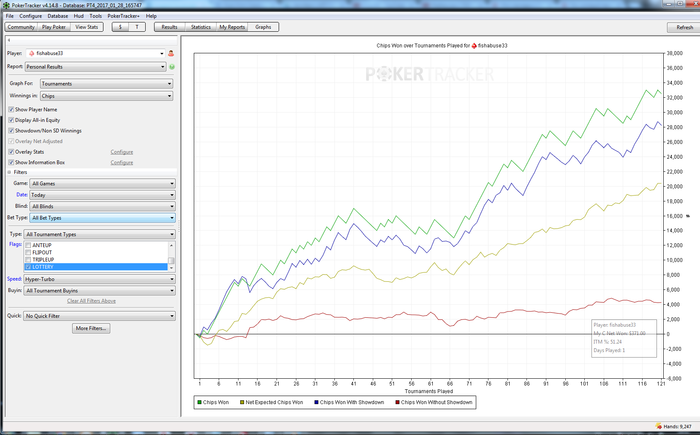Switch to the Statistics tab
This screenshot has width=700, height=435.
pos(200,27)
